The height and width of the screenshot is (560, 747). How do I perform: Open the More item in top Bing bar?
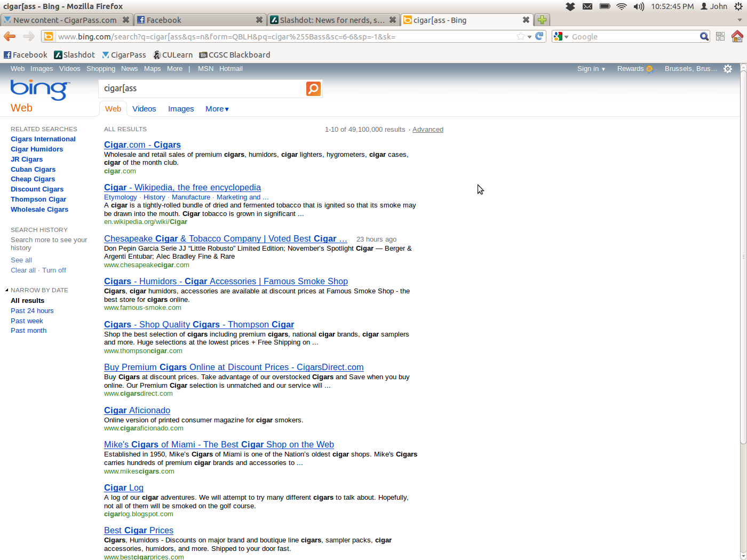174,69
